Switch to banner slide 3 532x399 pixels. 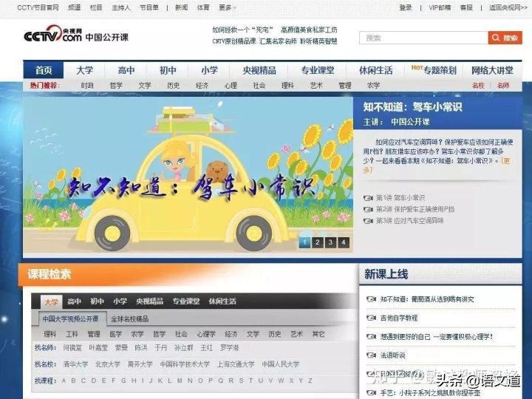[x=330, y=242]
